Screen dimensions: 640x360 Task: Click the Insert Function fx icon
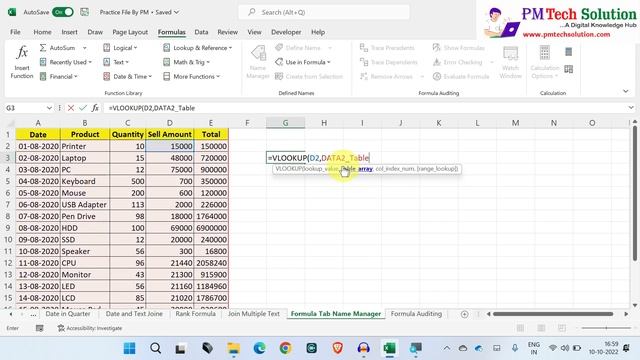click(x=22, y=53)
